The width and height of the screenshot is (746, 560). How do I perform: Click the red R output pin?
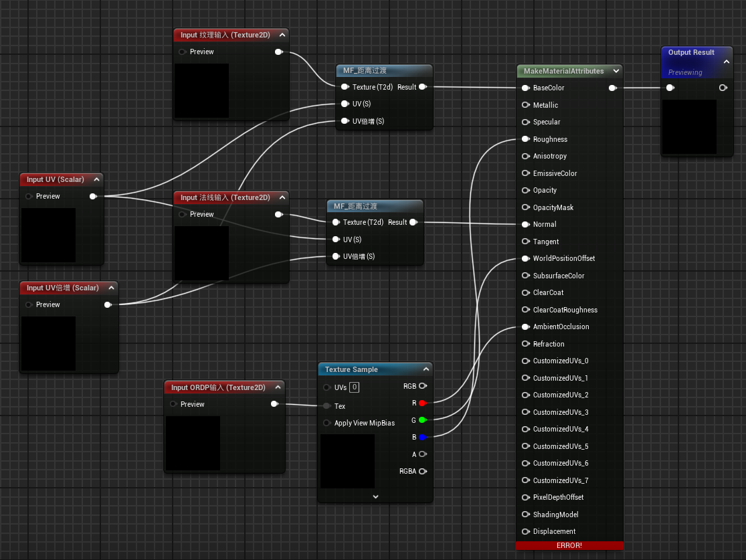[422, 403]
